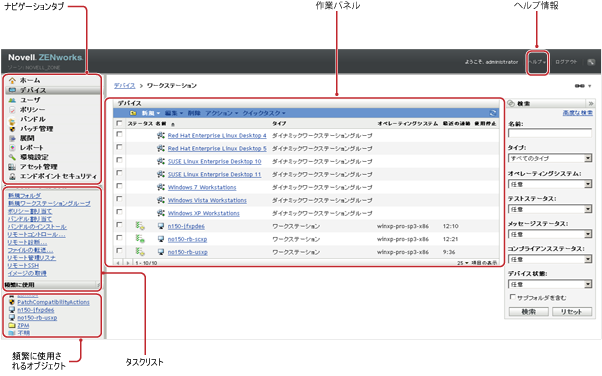Viewport: 602px width, 376px height.
Task: Check the Red Hat Enterprise Linux Desktop 5 row
Action: click(119, 147)
